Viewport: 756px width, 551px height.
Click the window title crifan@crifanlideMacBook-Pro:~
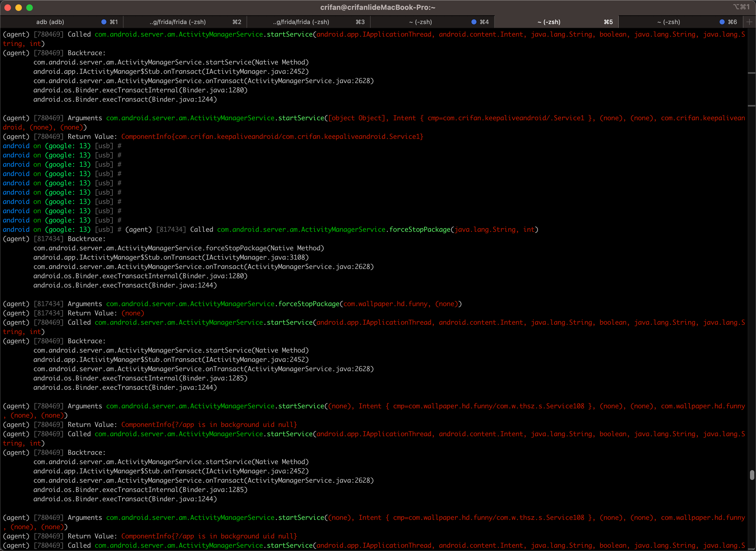click(377, 7)
